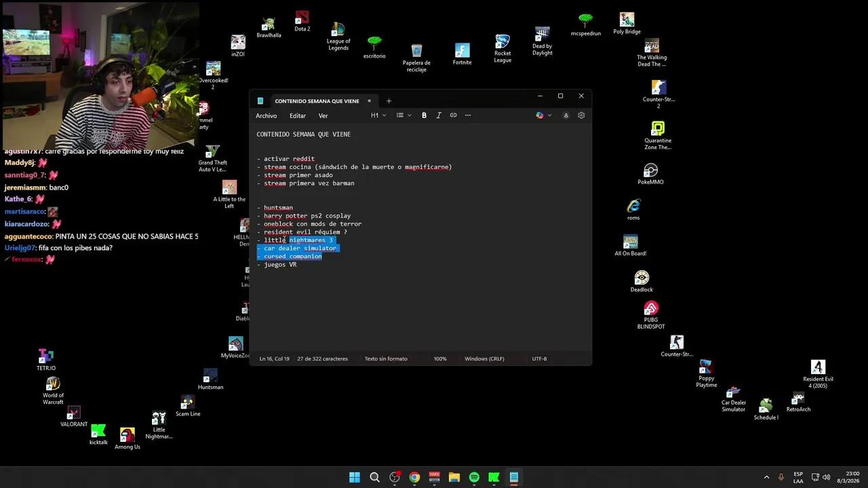Open the Archivo menu
Image resolution: width=868 pixels, height=488 pixels.
(266, 116)
